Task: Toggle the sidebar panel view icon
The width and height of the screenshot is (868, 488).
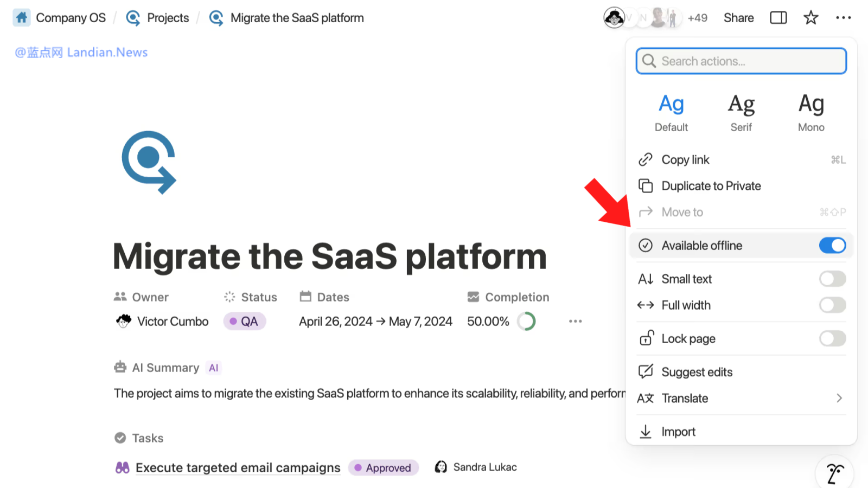Action: pyautogui.click(x=778, y=18)
